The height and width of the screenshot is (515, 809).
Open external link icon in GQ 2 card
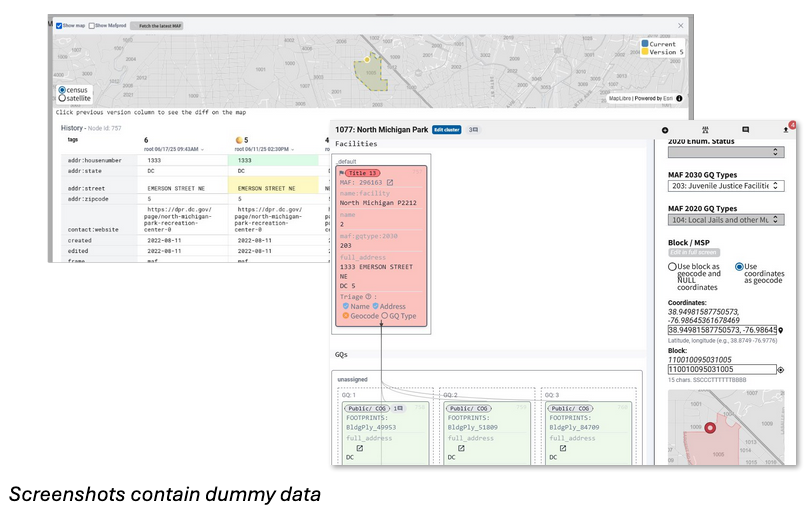pyautogui.click(x=461, y=448)
